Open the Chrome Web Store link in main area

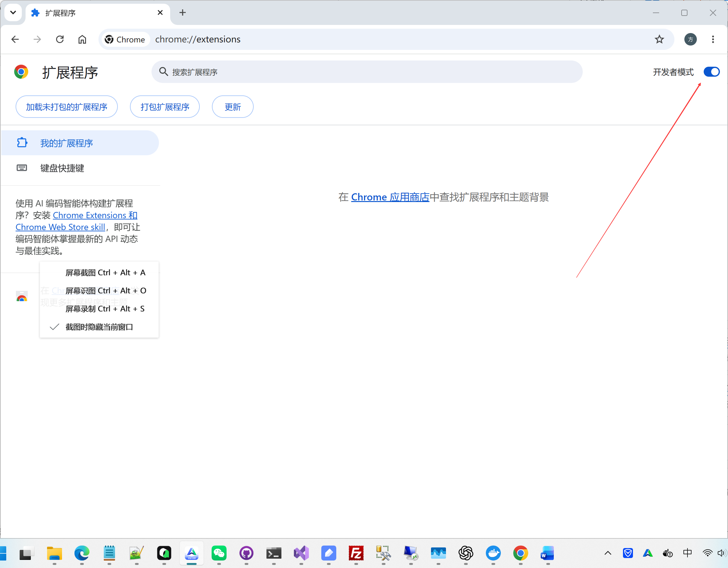point(390,197)
